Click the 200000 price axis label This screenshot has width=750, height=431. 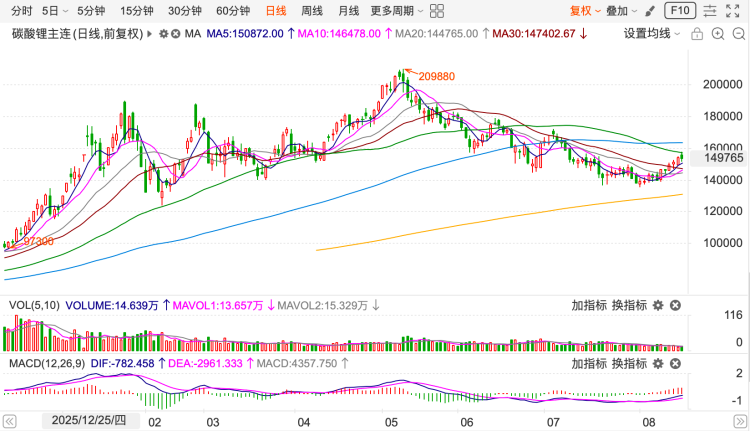pos(722,85)
